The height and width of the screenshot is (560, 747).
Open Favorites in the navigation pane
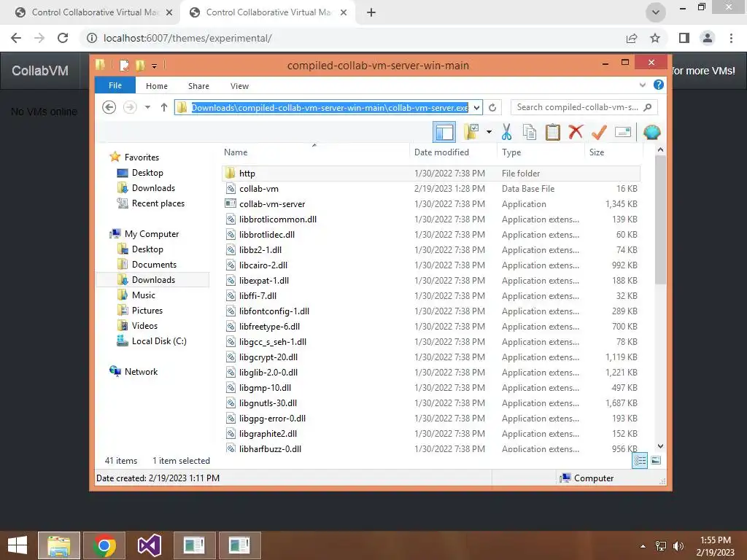[135, 157]
